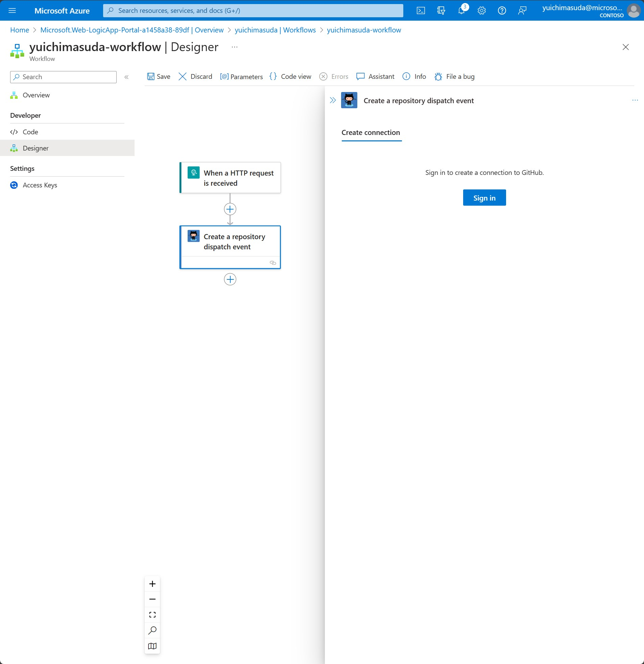Open Cloud Shell from the top bar
The width and height of the screenshot is (644, 664).
421,10
